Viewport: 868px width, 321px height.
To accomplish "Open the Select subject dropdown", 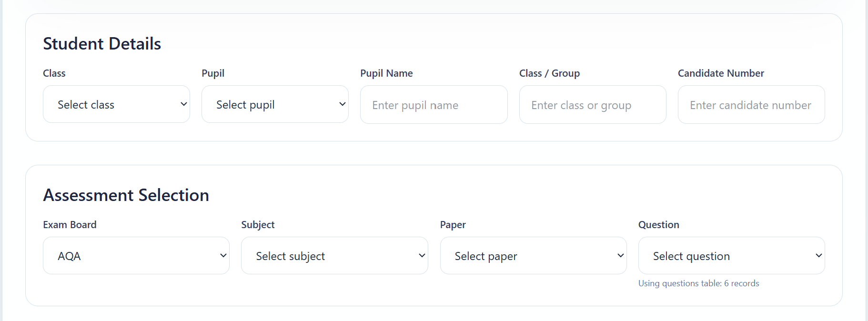I will pyautogui.click(x=334, y=256).
